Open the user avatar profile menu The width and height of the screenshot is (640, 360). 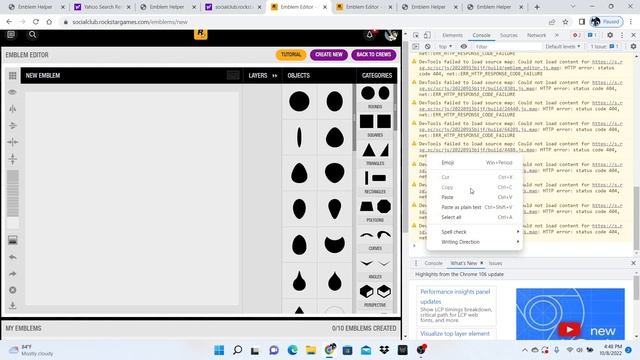[391, 35]
